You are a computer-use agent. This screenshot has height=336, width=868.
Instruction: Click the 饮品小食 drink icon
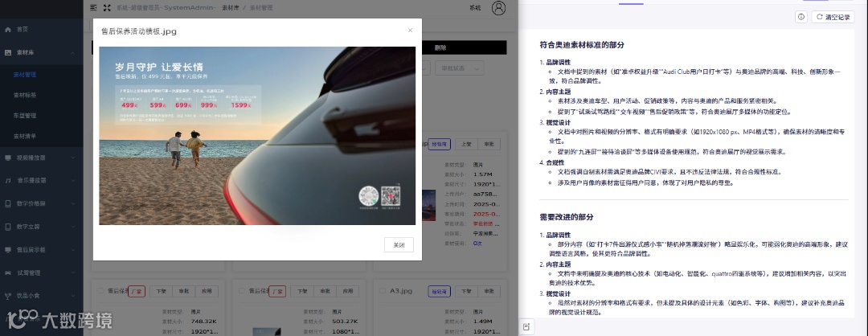(8, 296)
